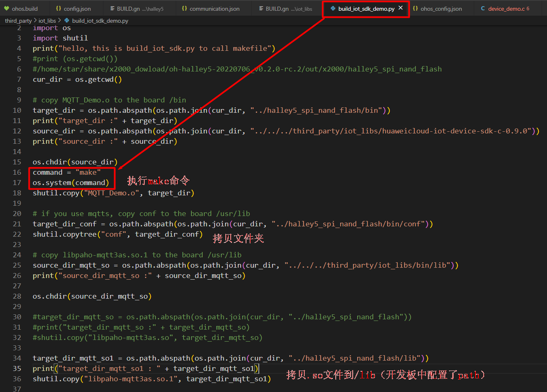Click the "source_dir_mqtt_so = os.path.abspath" line
Viewport: 547px width, 392px height.
click(x=246, y=265)
